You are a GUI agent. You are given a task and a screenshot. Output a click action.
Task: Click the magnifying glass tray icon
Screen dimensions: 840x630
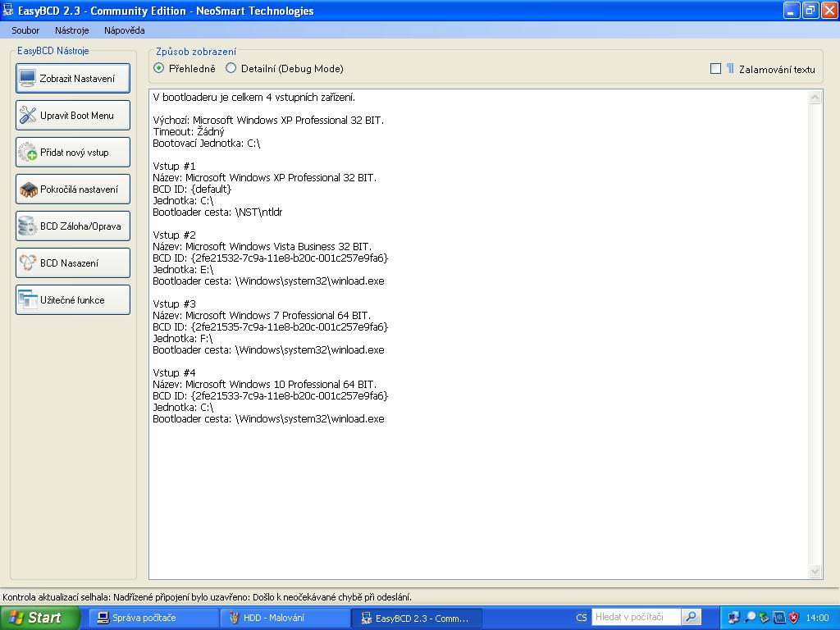coord(750,618)
